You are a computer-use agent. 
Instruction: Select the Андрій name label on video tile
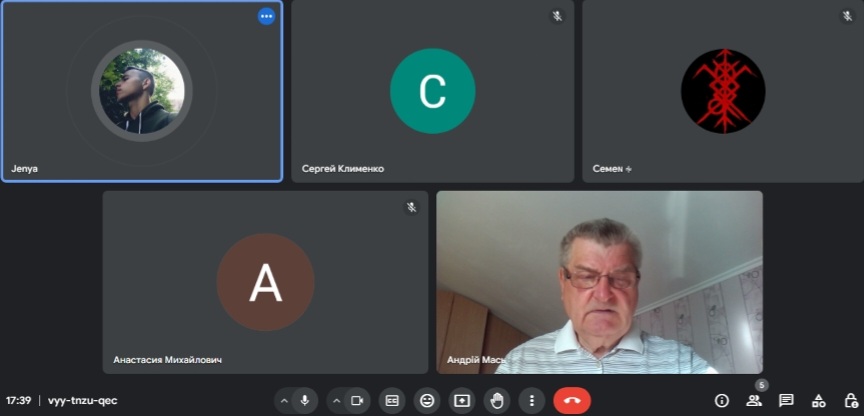[476, 360]
